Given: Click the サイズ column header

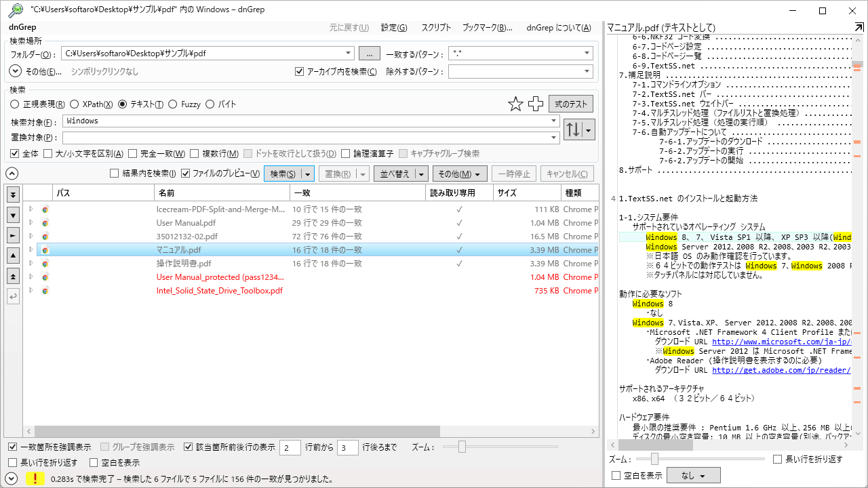Looking at the screenshot, I should (x=527, y=193).
